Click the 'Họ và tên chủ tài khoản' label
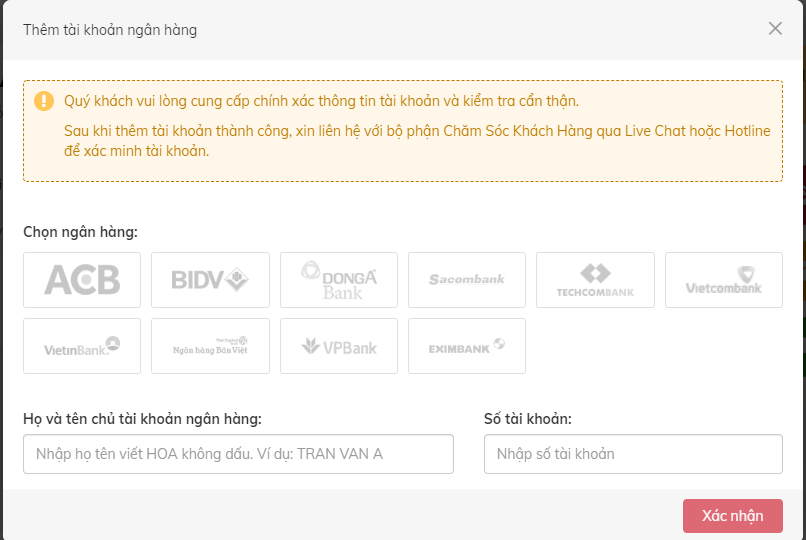The image size is (806, 540). coord(142,419)
